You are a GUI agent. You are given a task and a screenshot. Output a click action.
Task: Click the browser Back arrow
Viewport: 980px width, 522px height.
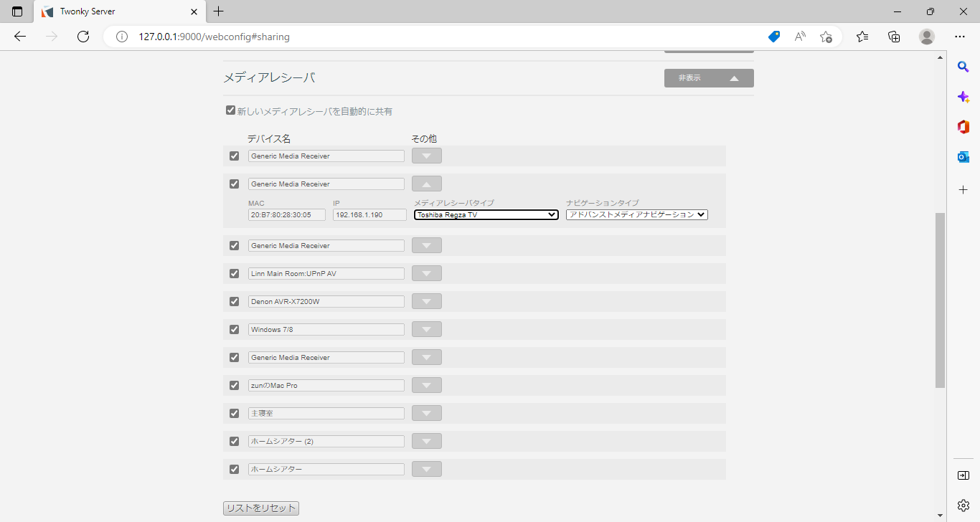point(20,37)
